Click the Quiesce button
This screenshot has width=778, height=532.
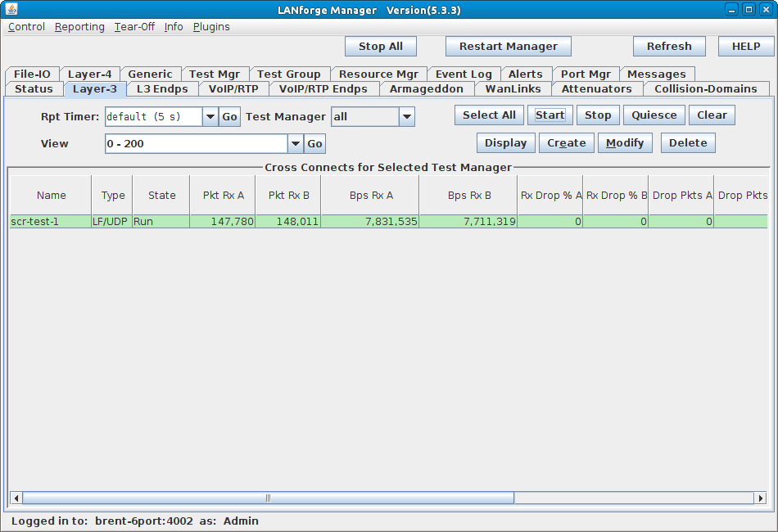(654, 115)
